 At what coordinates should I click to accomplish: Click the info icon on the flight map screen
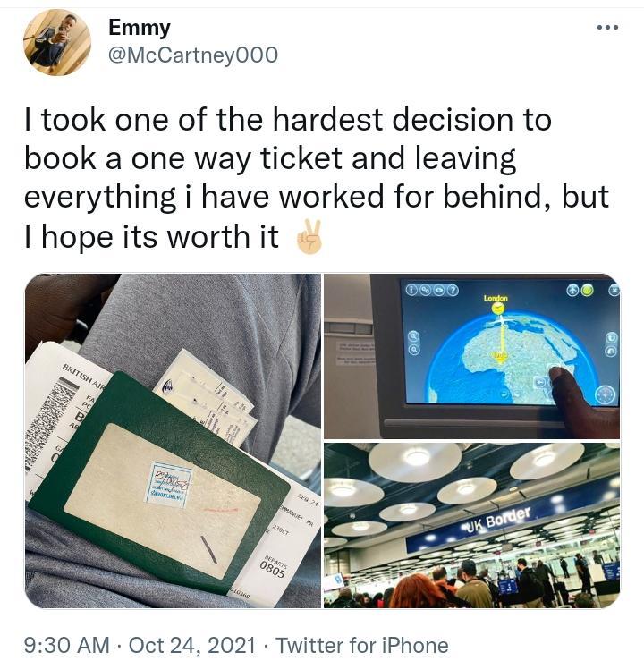coord(411,290)
